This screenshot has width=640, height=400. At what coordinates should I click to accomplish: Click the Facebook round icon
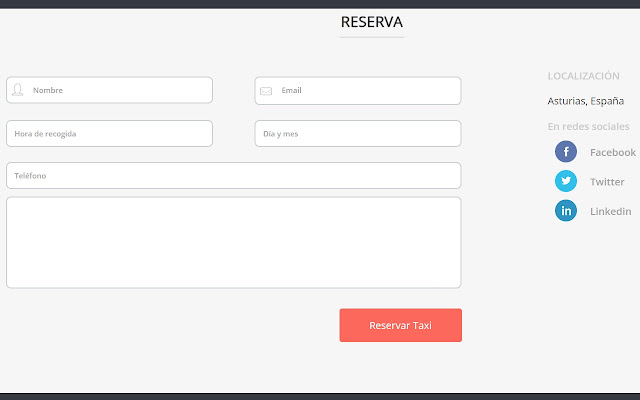(566, 152)
